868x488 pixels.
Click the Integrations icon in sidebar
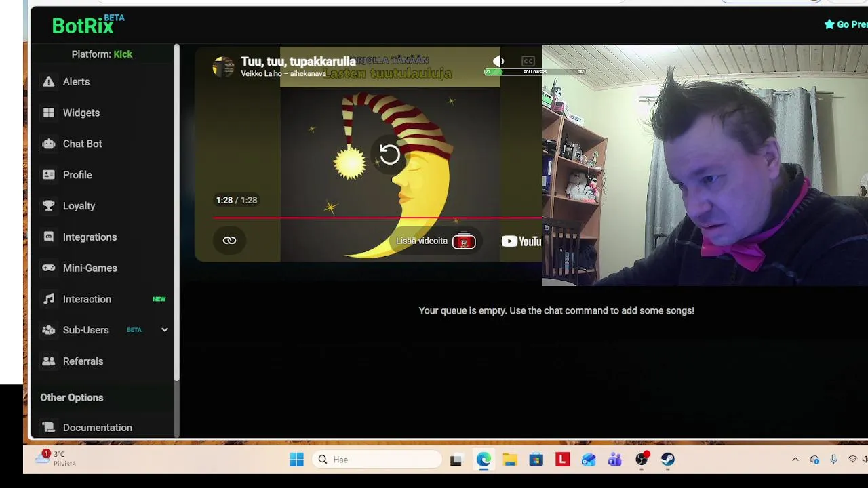(x=48, y=237)
